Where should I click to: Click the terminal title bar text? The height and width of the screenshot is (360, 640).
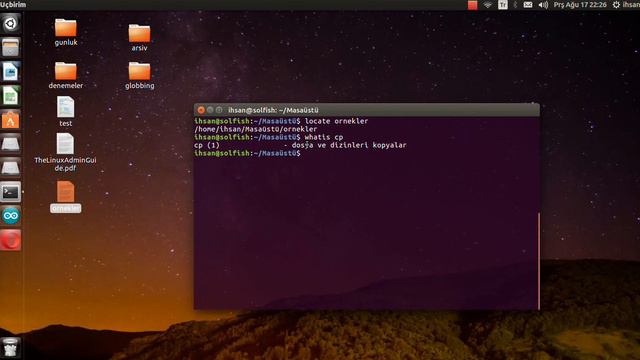[273, 110]
